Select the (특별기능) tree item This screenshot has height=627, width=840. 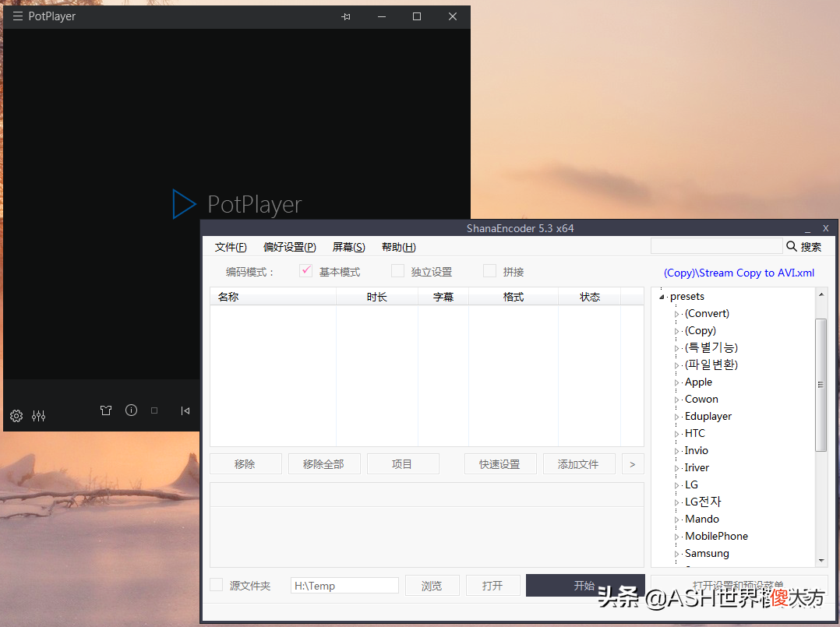(711, 347)
